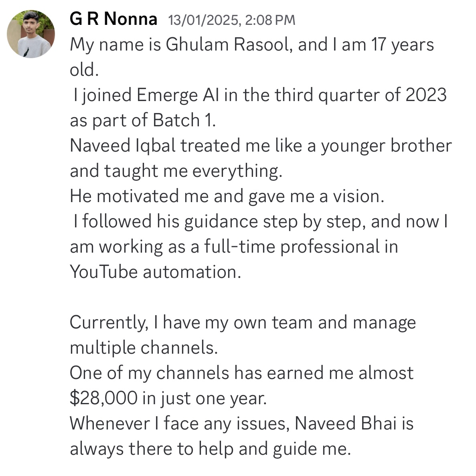The width and height of the screenshot is (476, 476).
Task: Click the phrase "younger brother"
Action: pos(387,146)
